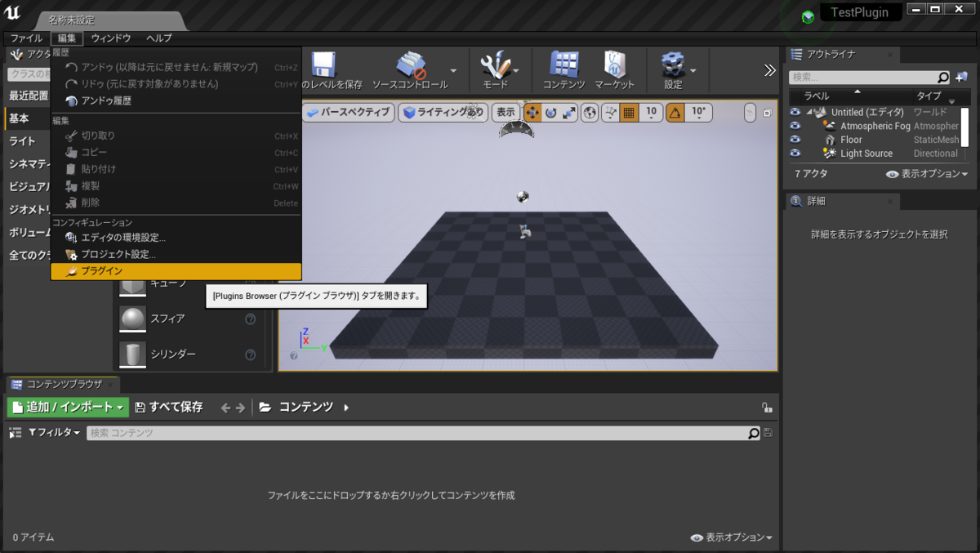
Task: Click the green Add/Import button
Action: coord(68,407)
